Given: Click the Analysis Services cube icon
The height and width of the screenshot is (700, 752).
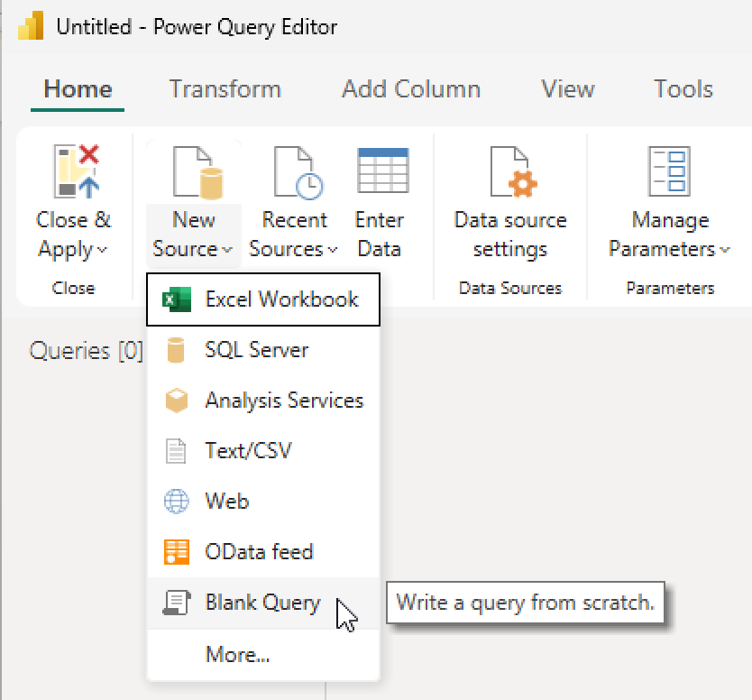Looking at the screenshot, I should tap(177, 401).
